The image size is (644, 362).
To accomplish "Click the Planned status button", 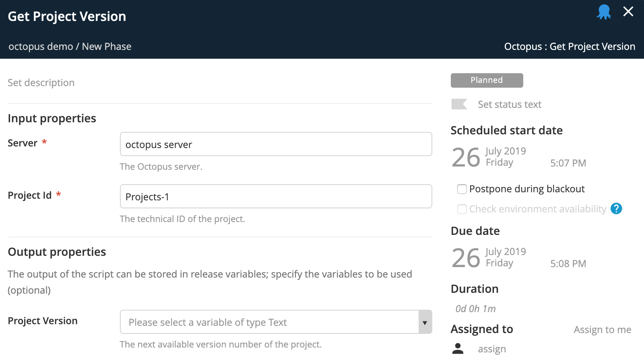I will point(487,80).
